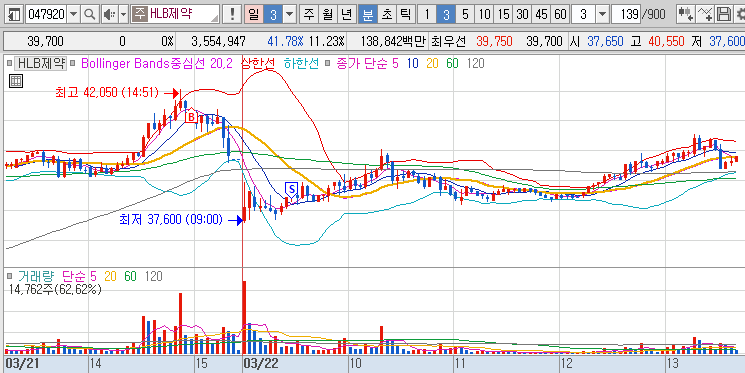
Task: Click the panel toggle icon beside the stock code
Action: (15, 14)
